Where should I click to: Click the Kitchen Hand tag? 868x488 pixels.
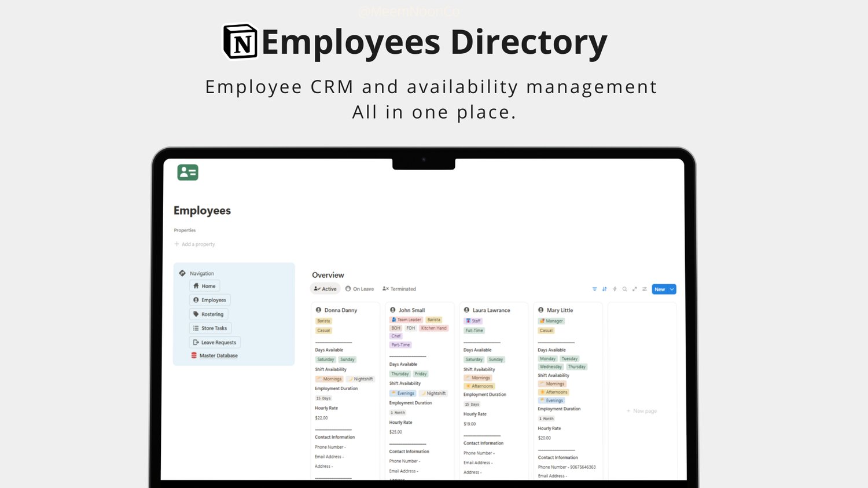click(x=434, y=328)
